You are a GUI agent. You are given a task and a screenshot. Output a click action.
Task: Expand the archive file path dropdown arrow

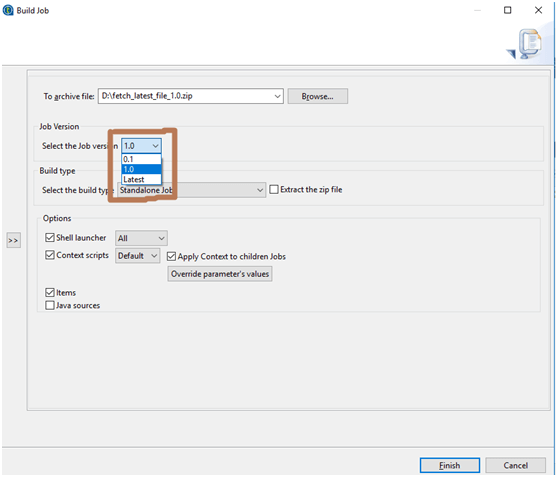(x=277, y=96)
